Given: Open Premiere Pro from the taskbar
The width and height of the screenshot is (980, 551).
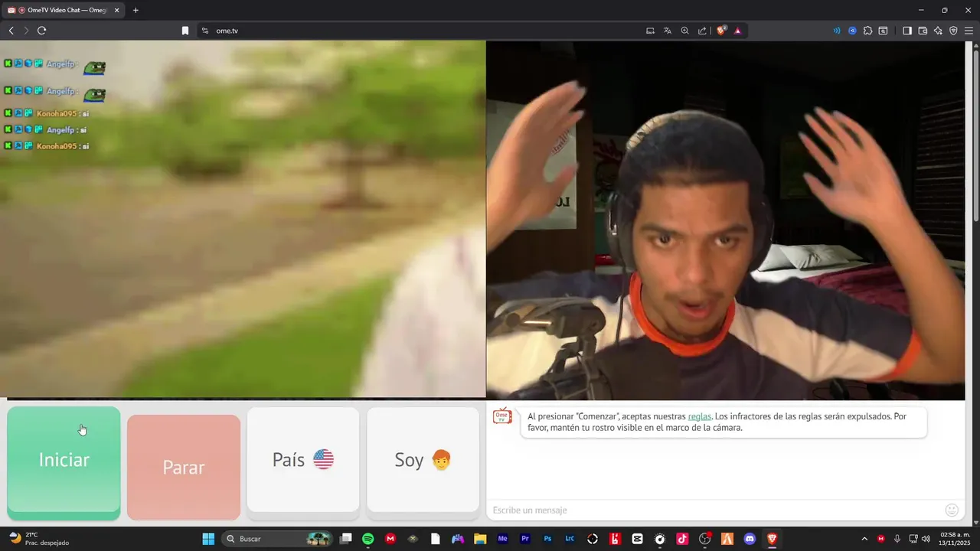Looking at the screenshot, I should pos(525,539).
